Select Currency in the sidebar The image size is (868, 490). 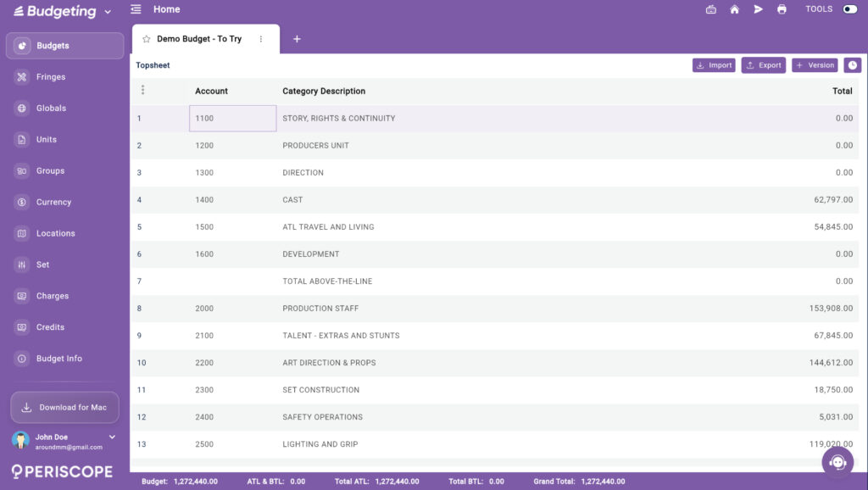(53, 203)
